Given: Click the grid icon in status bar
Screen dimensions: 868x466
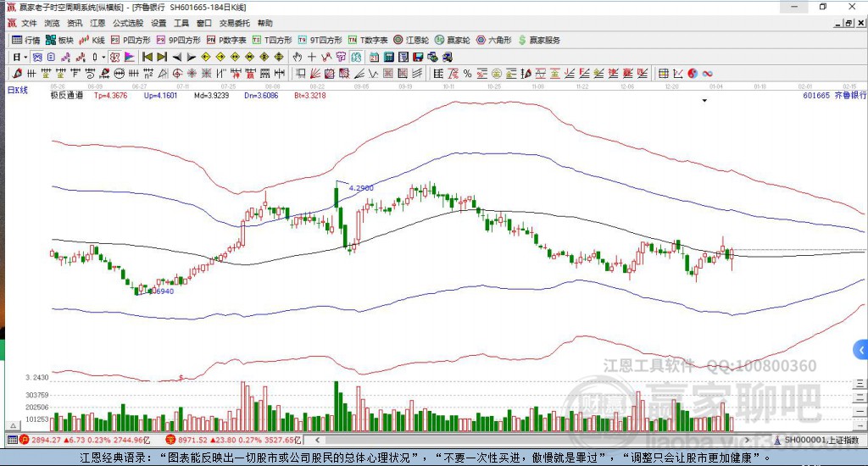Looking at the screenshot, I should 12,440.
